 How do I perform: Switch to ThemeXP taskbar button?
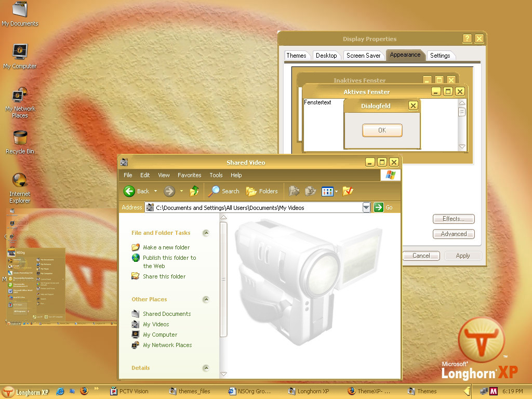click(x=370, y=391)
